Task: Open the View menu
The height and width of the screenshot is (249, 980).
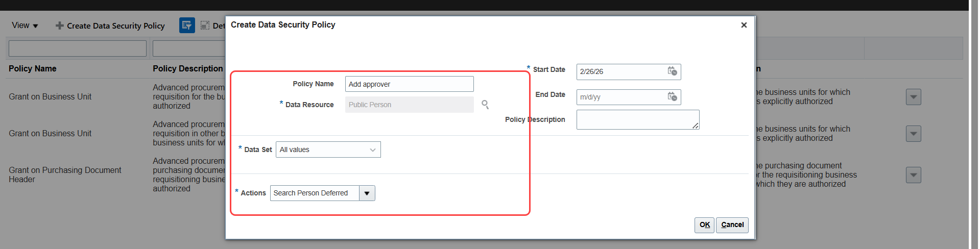Action: click(x=25, y=26)
